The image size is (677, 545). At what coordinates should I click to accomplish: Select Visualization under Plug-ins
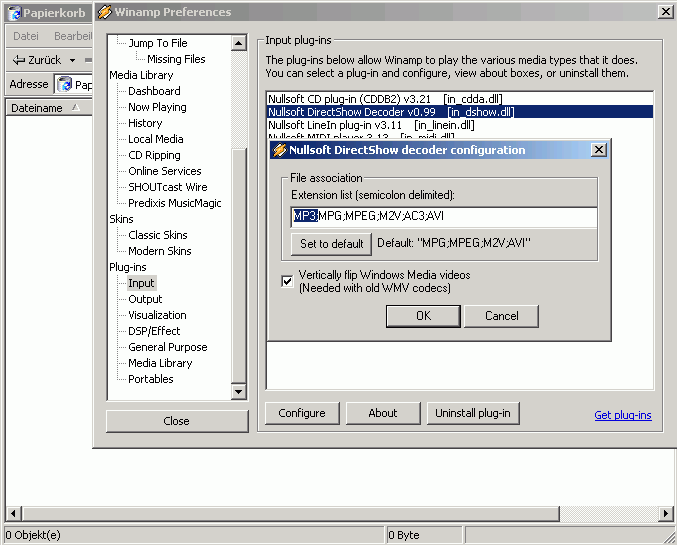[157, 315]
